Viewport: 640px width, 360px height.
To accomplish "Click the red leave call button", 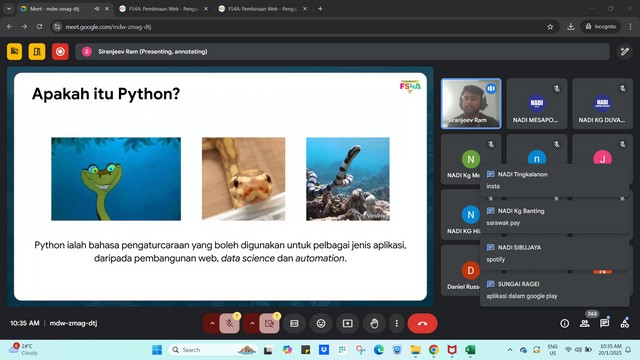I will coord(422,323).
